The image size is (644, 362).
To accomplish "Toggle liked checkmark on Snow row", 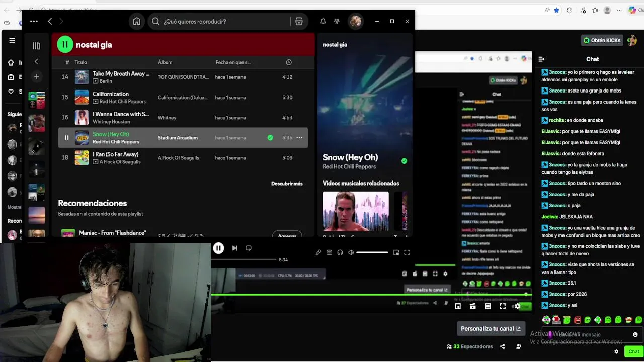I will (x=270, y=137).
